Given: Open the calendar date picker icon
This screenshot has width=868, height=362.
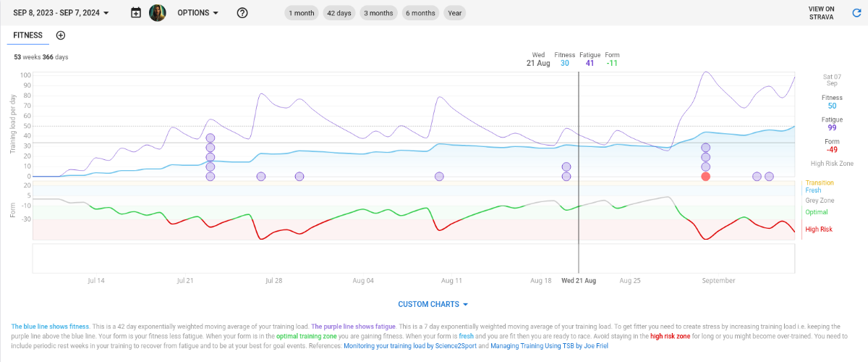Looking at the screenshot, I should (136, 13).
